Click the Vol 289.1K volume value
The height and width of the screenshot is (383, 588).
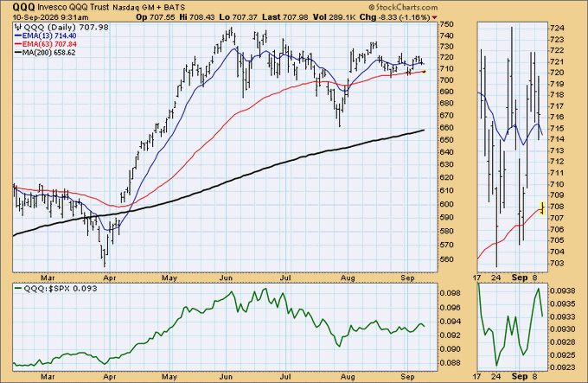[x=335, y=17]
